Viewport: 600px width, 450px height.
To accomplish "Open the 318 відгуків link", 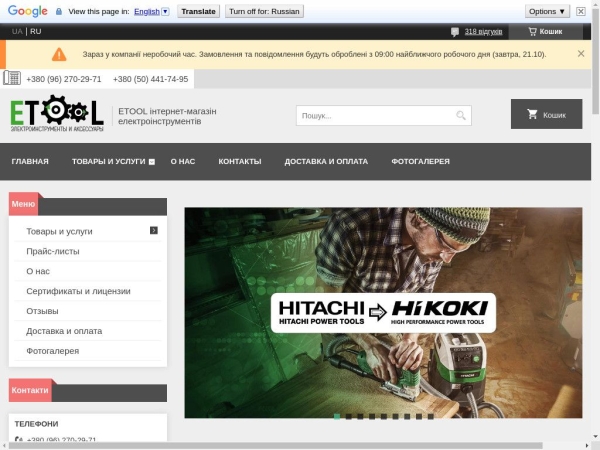I will [x=483, y=31].
